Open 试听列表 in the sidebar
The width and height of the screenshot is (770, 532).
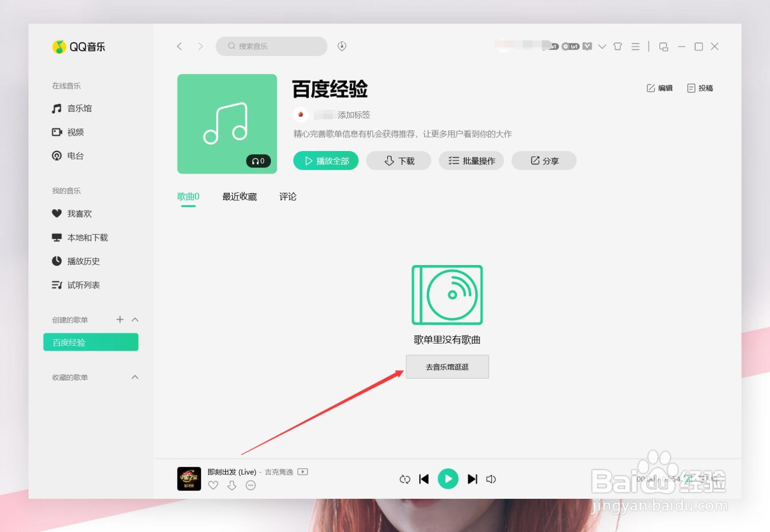[76, 285]
